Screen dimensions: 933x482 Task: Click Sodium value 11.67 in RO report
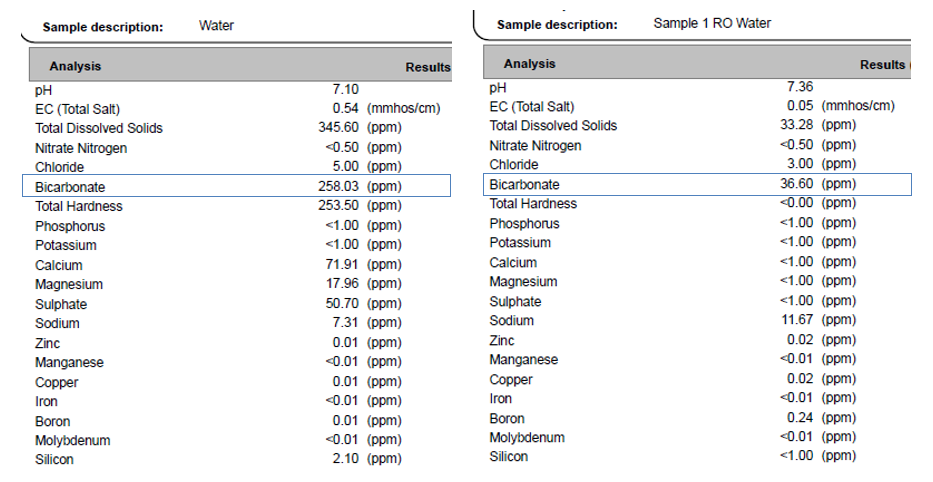[x=797, y=320]
